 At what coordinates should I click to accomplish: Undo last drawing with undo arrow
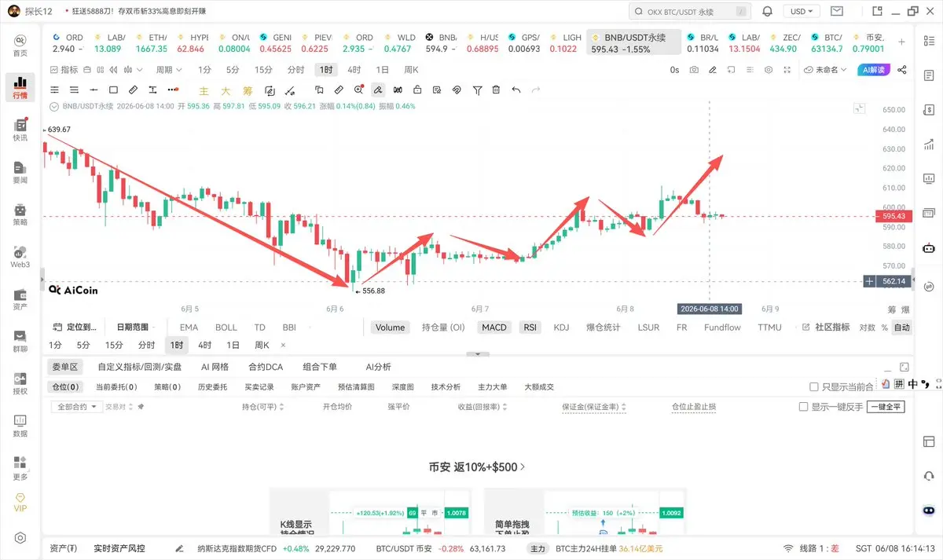click(x=516, y=90)
